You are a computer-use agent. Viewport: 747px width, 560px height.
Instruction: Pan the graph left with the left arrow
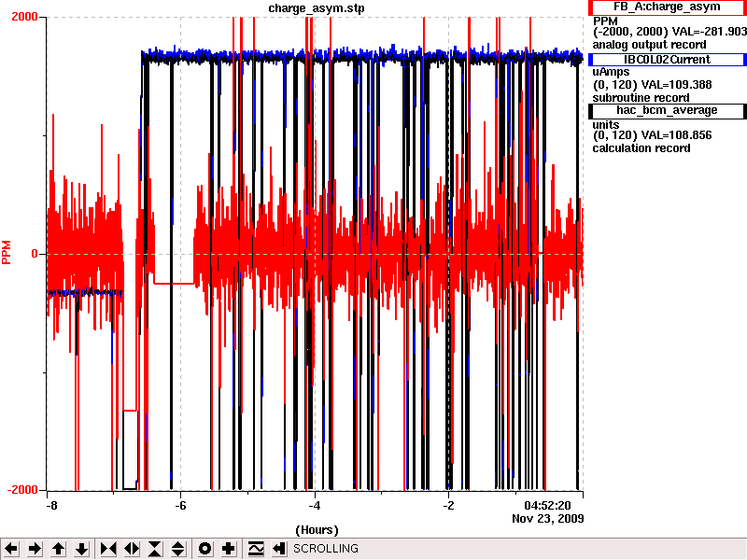point(11,549)
